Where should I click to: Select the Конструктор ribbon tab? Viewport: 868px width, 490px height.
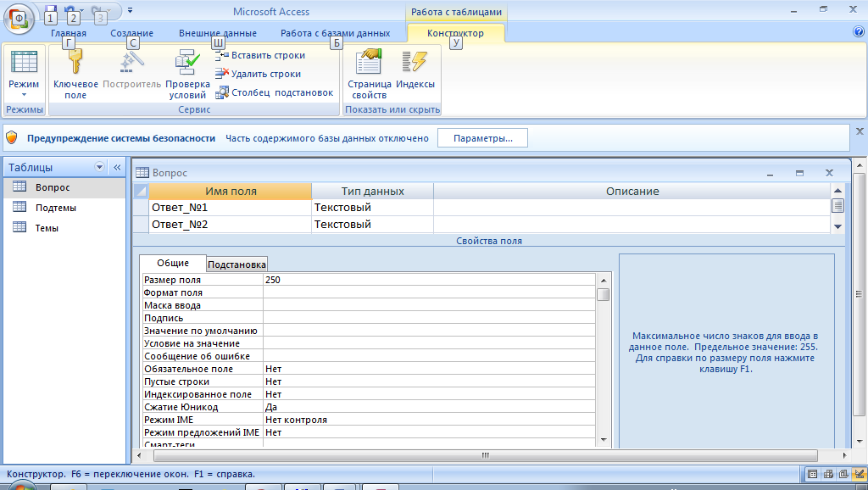coord(455,33)
